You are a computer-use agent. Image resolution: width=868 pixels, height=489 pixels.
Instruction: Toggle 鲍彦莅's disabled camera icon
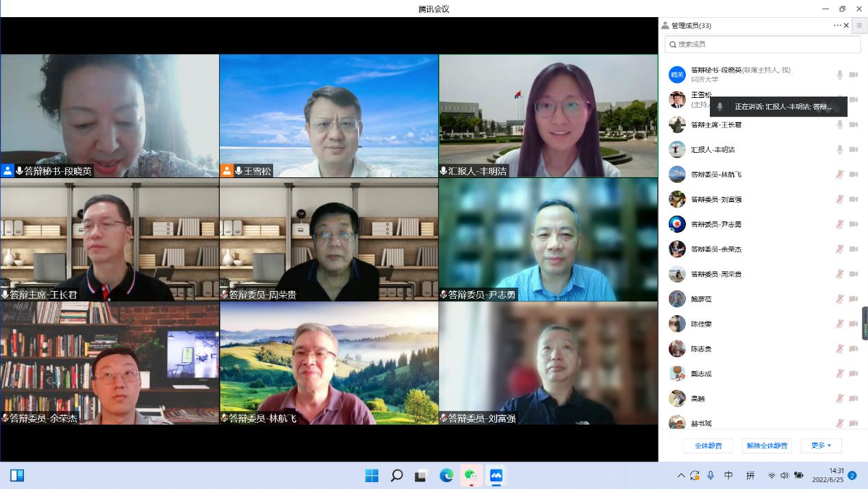click(854, 299)
